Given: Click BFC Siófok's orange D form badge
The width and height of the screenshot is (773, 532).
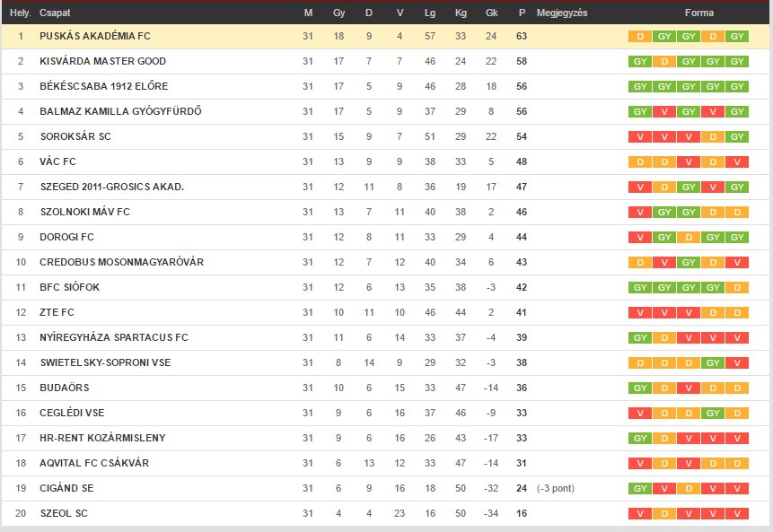Looking at the screenshot, I should pos(737,288).
